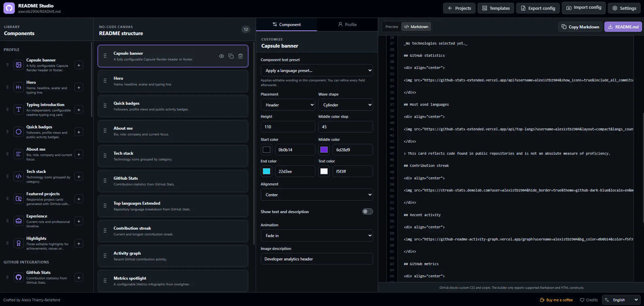Switch to the Component tab
The image size is (644, 306).
pyautogui.click(x=286, y=25)
